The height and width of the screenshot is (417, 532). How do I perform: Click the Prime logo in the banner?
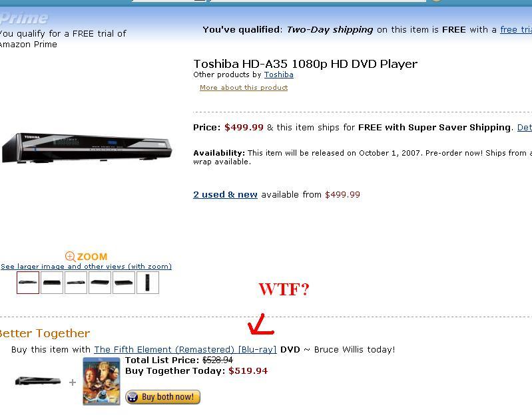click(24, 19)
